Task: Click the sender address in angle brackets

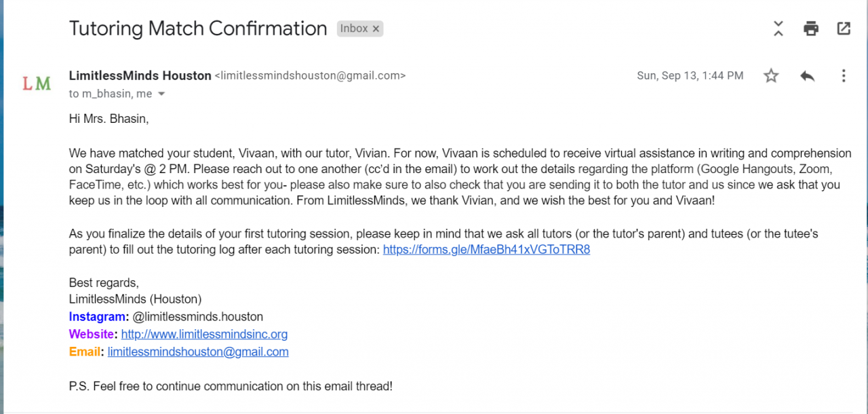Action: tap(310, 76)
